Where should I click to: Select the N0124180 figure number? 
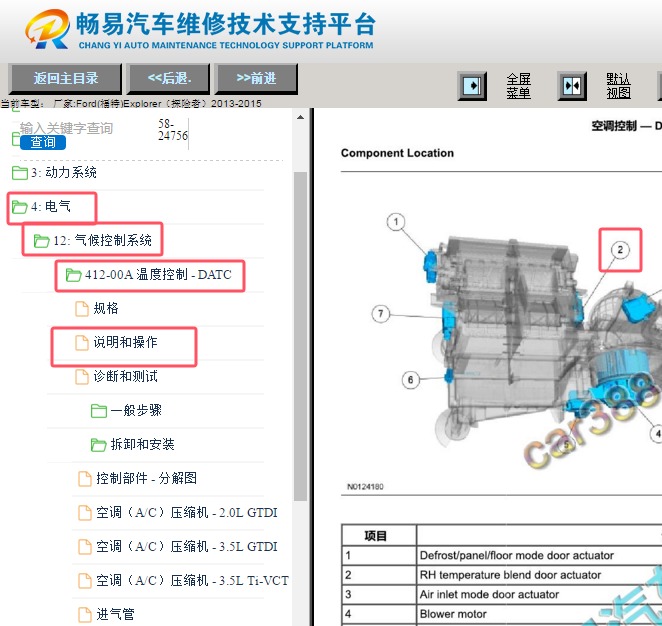click(x=365, y=487)
